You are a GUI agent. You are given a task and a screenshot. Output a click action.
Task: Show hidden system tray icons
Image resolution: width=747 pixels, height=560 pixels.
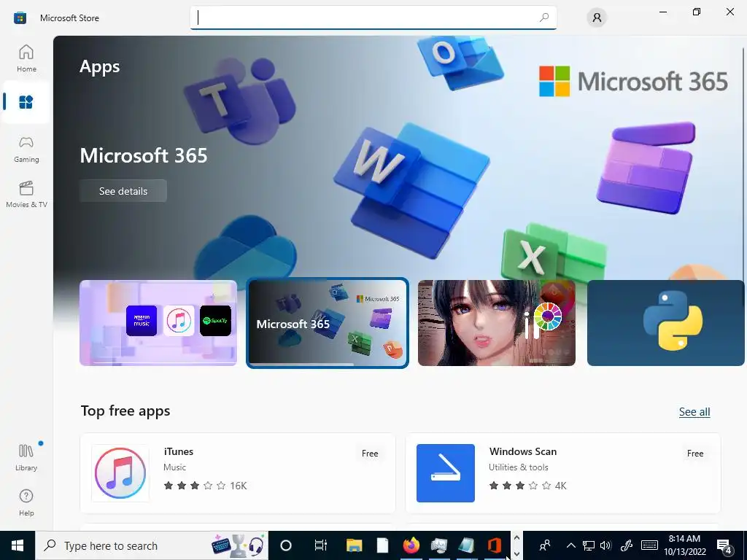click(570, 545)
